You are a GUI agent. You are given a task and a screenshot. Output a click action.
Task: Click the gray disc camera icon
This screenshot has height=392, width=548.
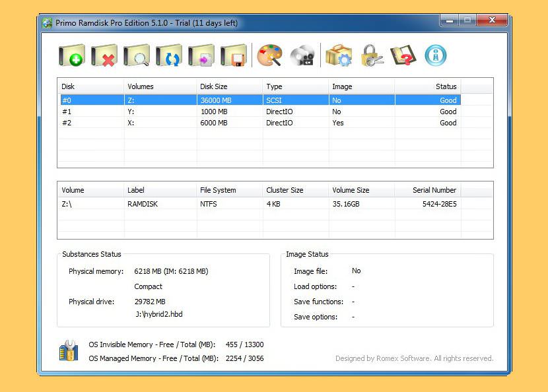302,55
